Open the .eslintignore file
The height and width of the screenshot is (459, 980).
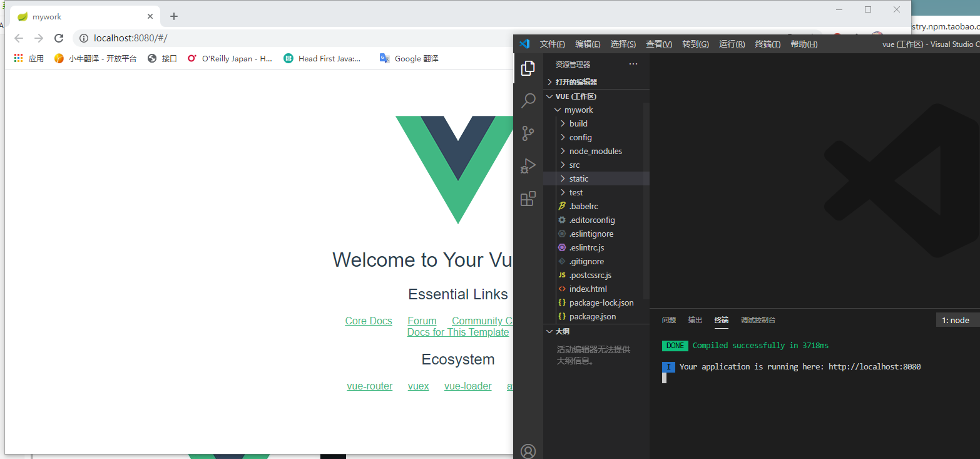tap(596, 234)
